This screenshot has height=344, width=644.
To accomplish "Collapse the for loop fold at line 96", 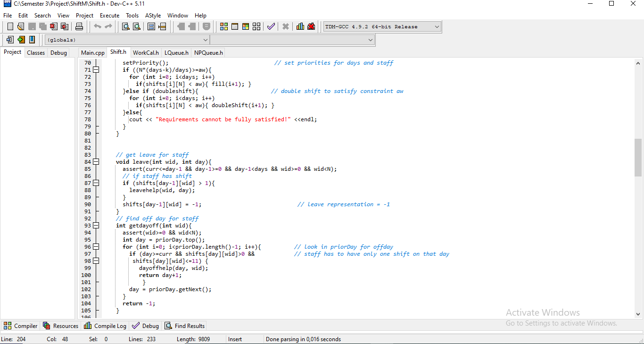I will [x=96, y=247].
